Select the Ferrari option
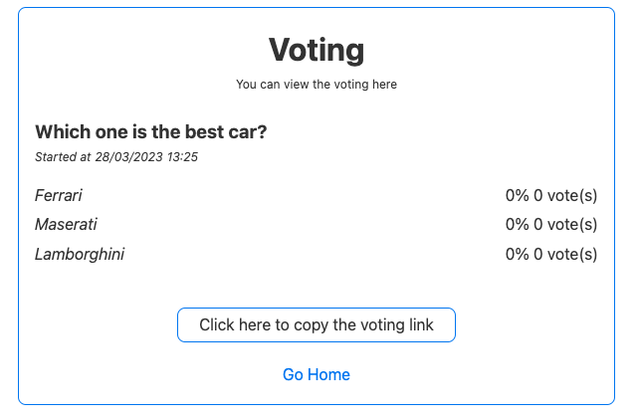The width and height of the screenshot is (640, 418). [58, 195]
